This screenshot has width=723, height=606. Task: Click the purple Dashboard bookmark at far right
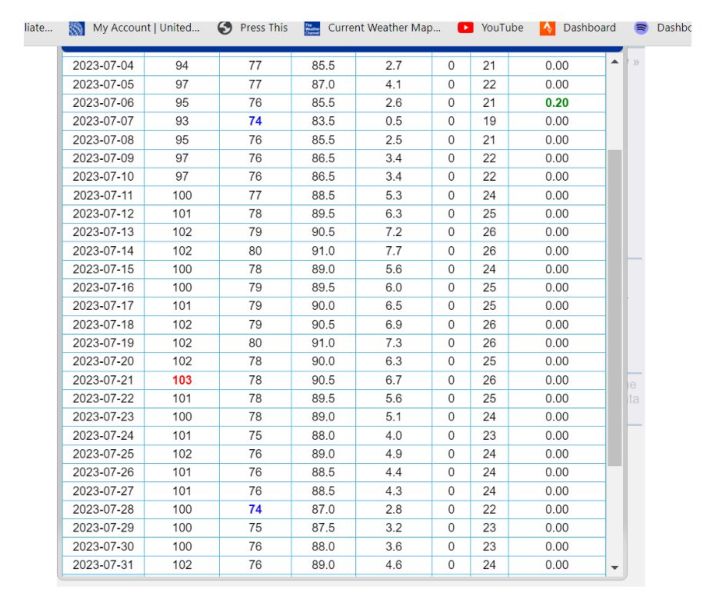642,28
